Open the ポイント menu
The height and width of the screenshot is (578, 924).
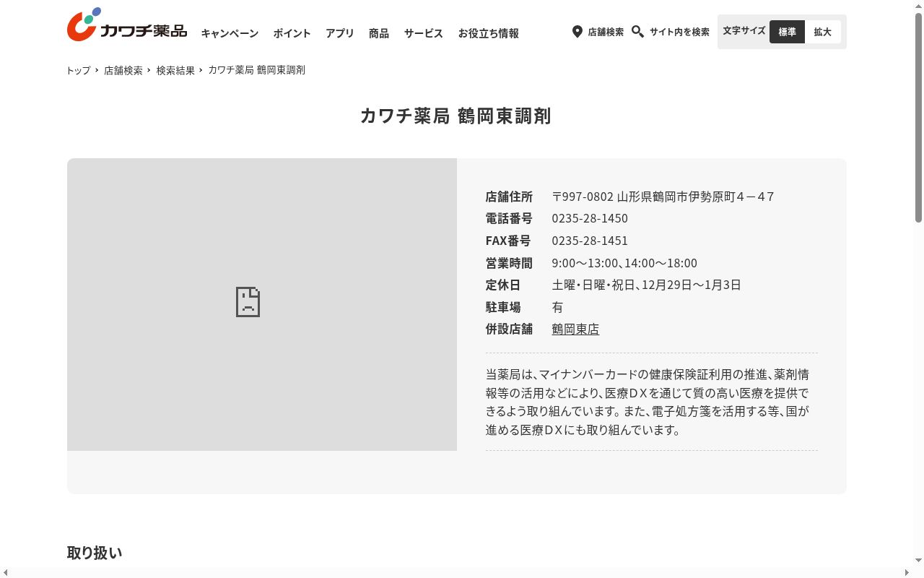click(x=292, y=33)
